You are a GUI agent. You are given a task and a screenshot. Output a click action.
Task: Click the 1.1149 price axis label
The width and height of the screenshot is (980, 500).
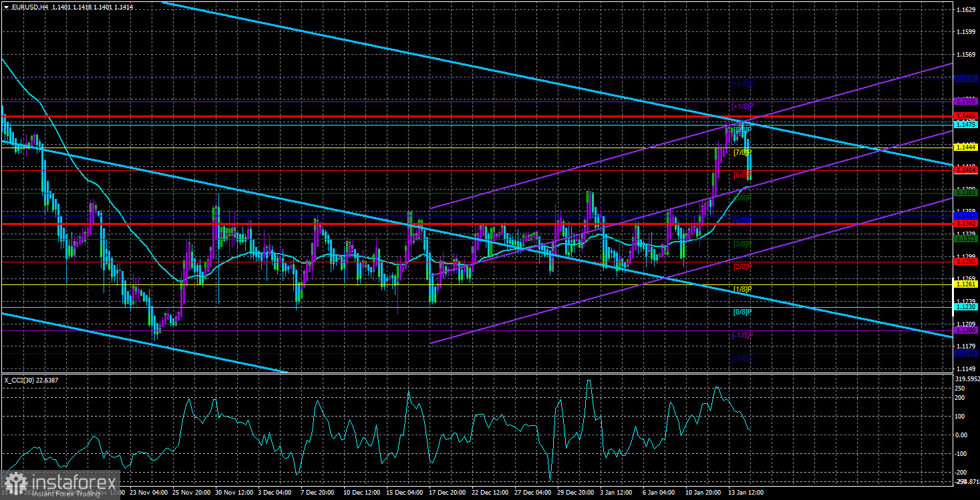[965, 368]
